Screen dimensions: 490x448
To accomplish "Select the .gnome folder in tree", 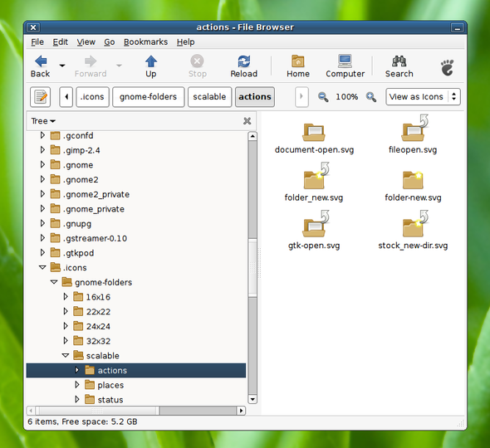I will [78, 165].
